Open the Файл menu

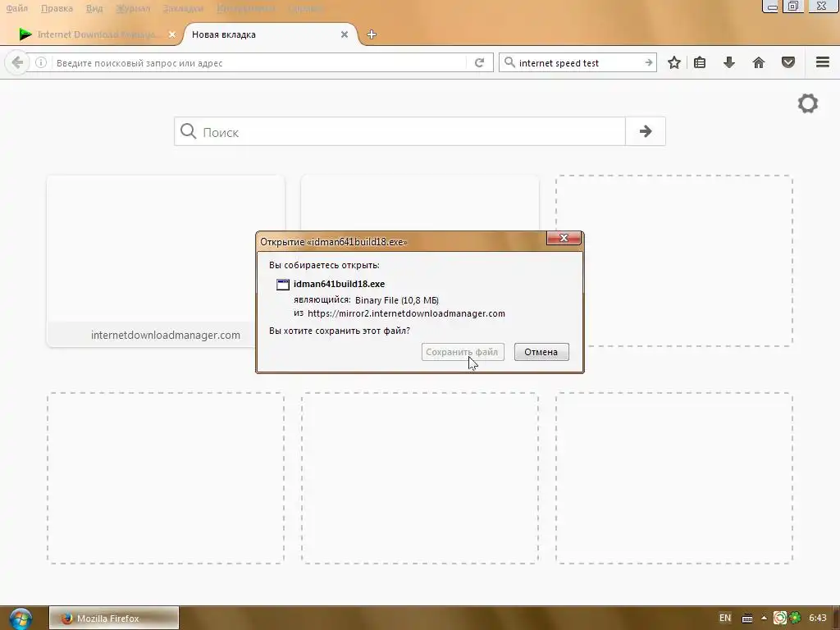point(16,8)
